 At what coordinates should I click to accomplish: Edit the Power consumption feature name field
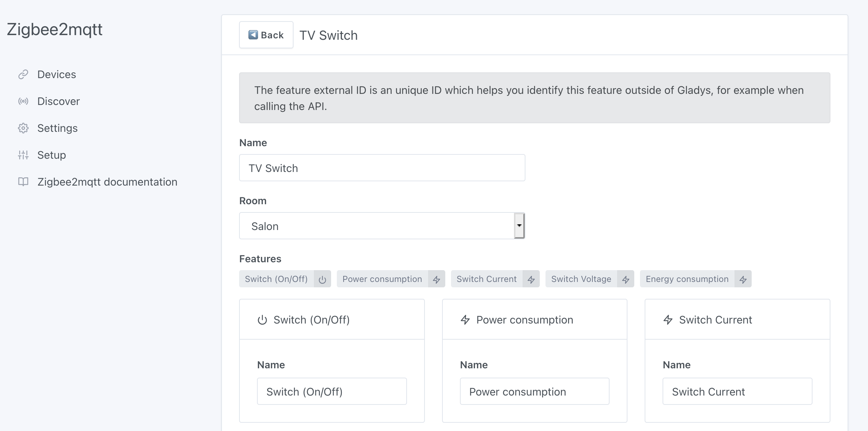[x=534, y=392]
